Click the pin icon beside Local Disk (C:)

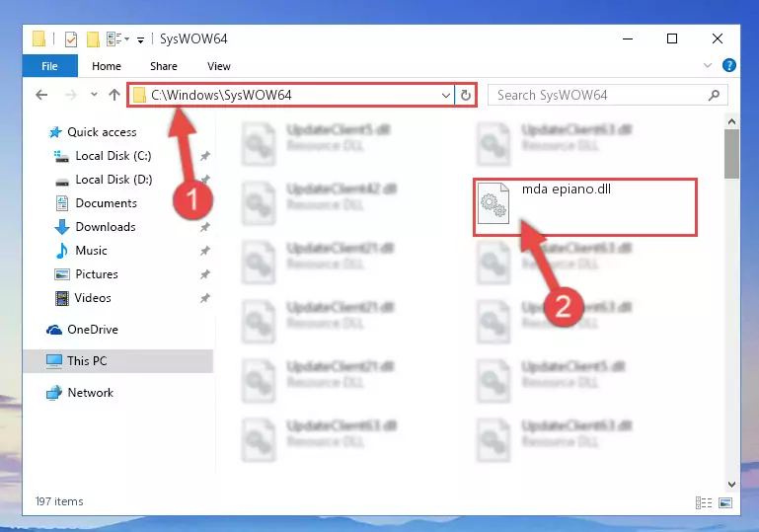[x=205, y=156]
